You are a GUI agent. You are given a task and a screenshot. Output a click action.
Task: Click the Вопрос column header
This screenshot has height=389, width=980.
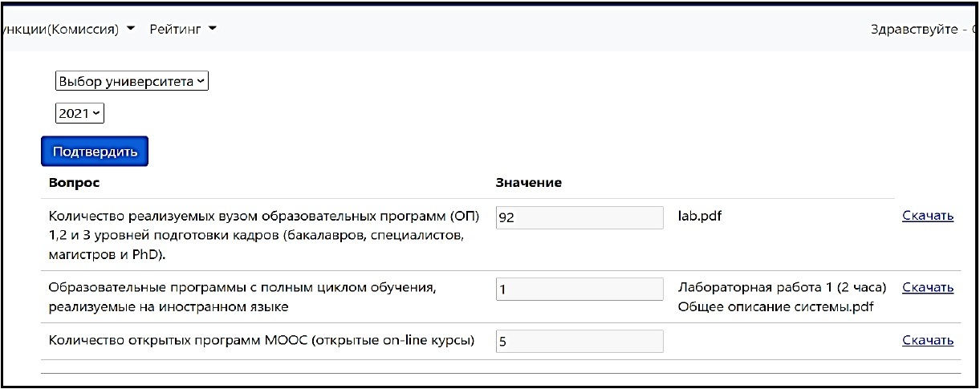click(x=74, y=183)
